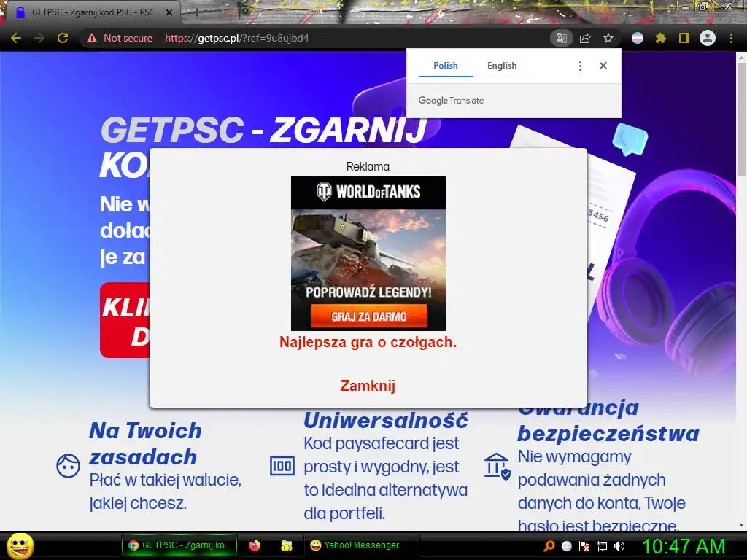Image resolution: width=747 pixels, height=560 pixels.
Task: Toggle the Google Translate page icon
Action: tap(561, 38)
